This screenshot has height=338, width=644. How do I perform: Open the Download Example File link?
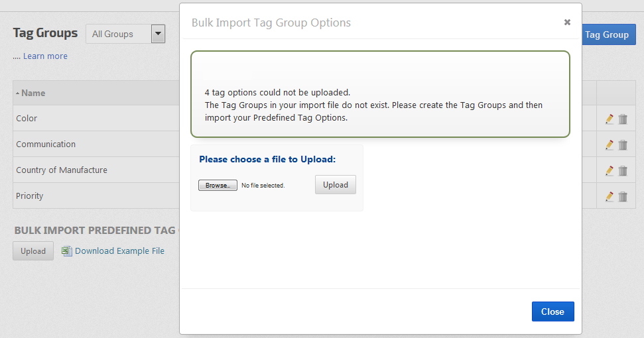[119, 251]
